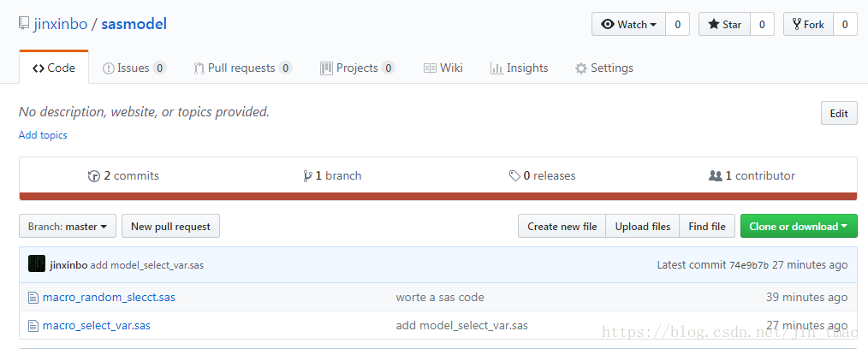
Task: Click the Projects count badge 0
Action: point(388,68)
